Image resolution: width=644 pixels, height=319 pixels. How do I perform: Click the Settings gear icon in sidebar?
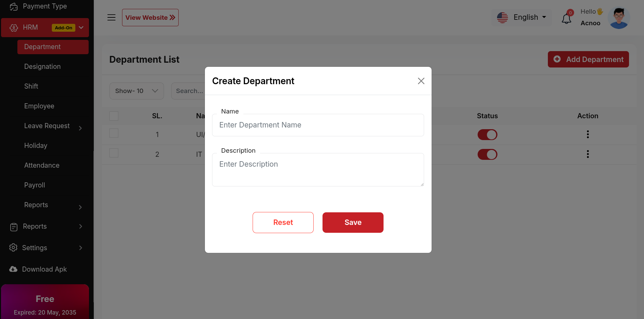[x=13, y=248]
